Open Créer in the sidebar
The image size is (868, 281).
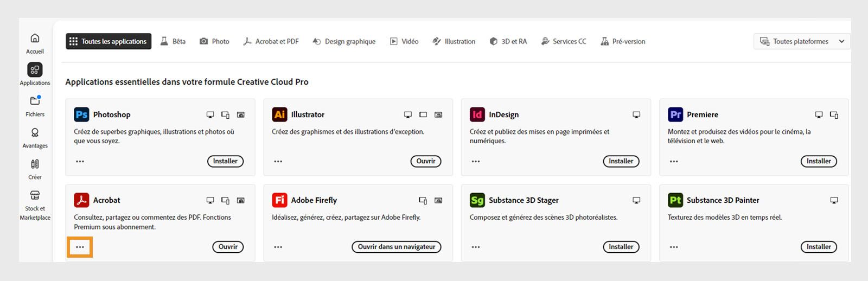coord(35,169)
